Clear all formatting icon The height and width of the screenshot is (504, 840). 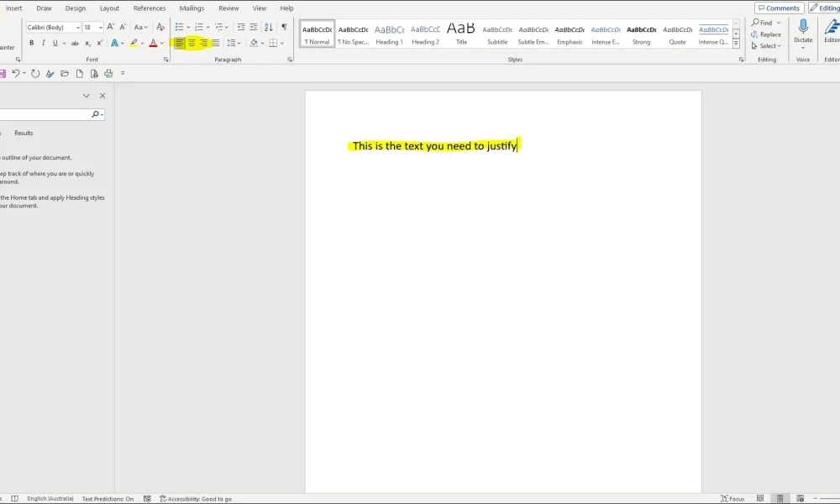160,27
